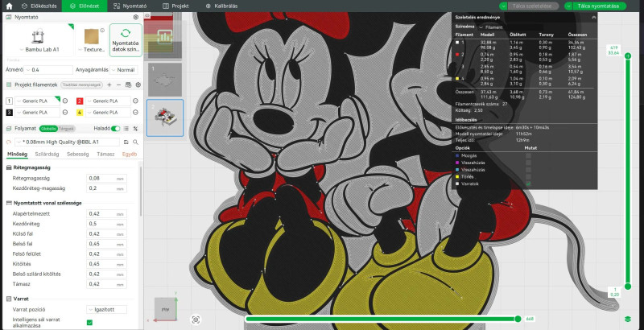Search the process settings
Screen dimensions: 644x330
point(135,142)
